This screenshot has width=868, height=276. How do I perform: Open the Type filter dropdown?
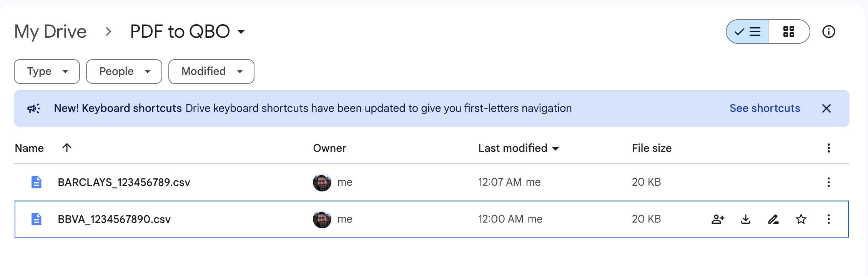[x=47, y=71]
